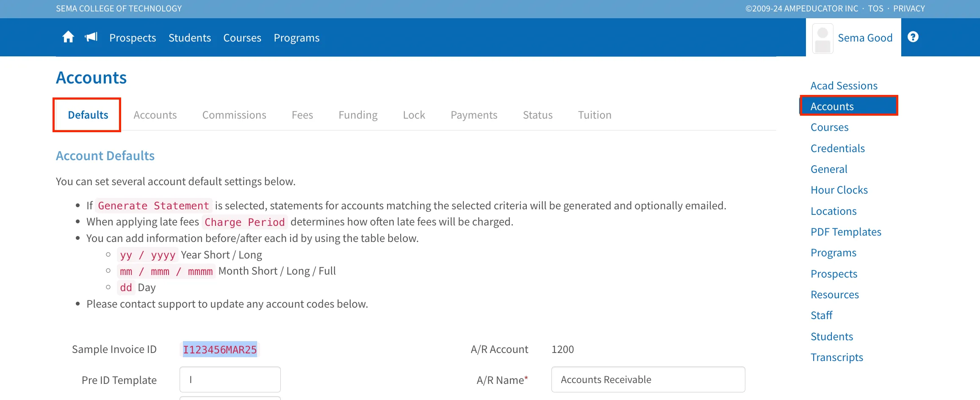Click the A/R Name input field

point(648,380)
